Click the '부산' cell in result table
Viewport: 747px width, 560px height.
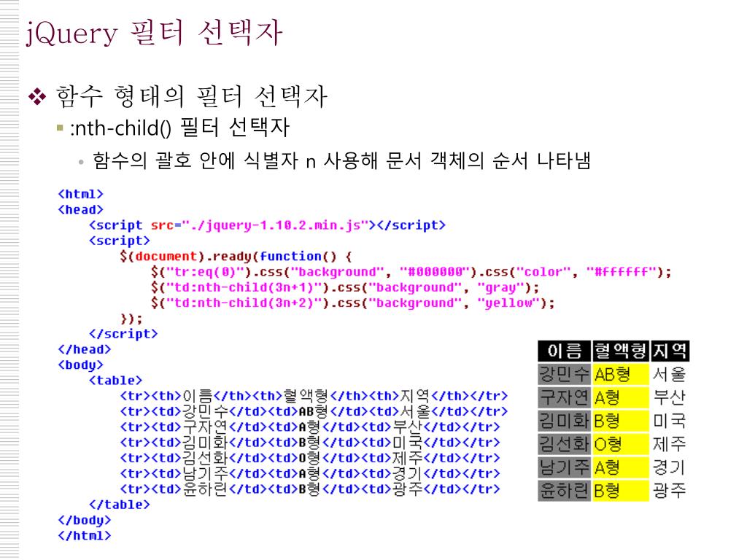(670, 397)
